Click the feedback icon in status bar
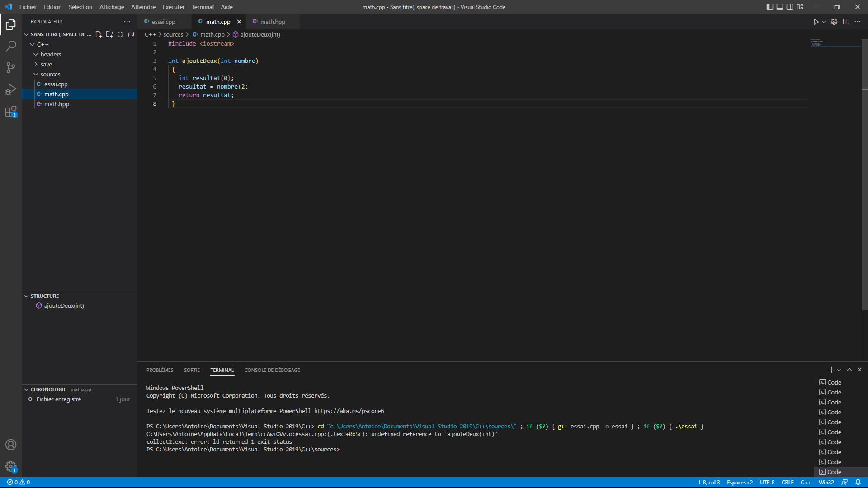Image resolution: width=868 pixels, height=488 pixels. [844, 482]
